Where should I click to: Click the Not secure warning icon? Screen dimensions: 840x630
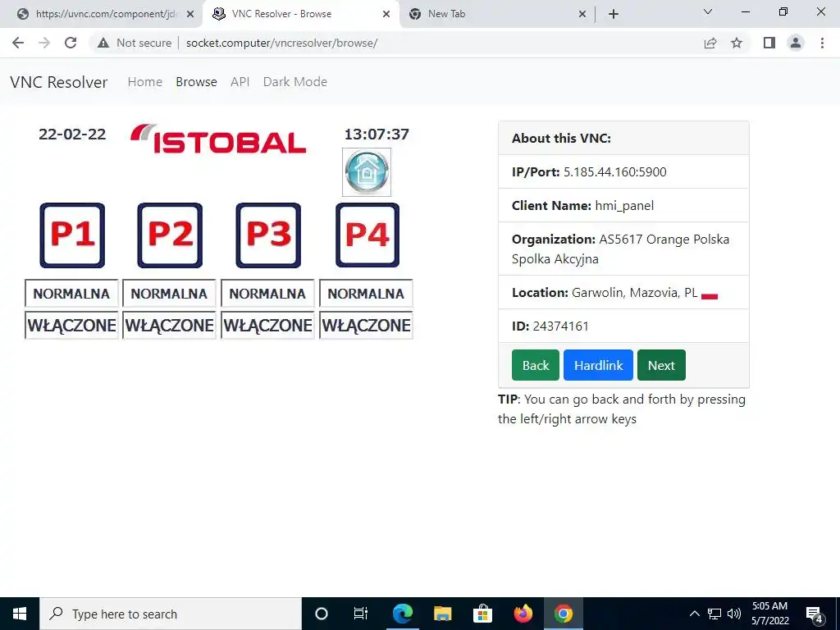point(103,43)
